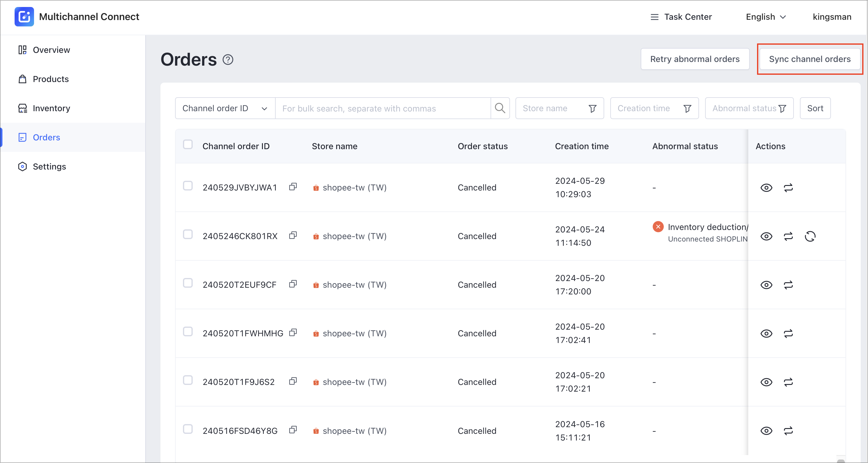868x463 pixels.
Task: Click the Multichannel Connect logo icon
Action: (24, 16)
